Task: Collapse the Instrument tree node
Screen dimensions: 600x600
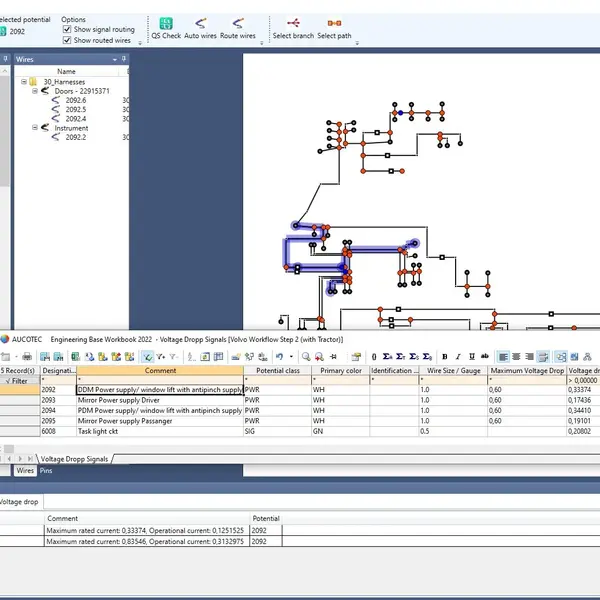Action: tap(33, 128)
